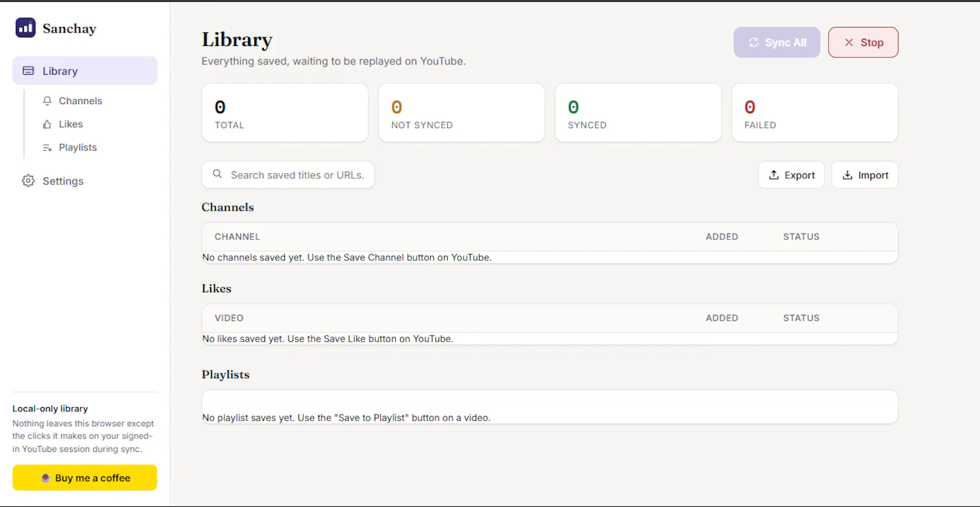Click the upload icon in Export button
This screenshot has height=507, width=980.
(x=774, y=175)
